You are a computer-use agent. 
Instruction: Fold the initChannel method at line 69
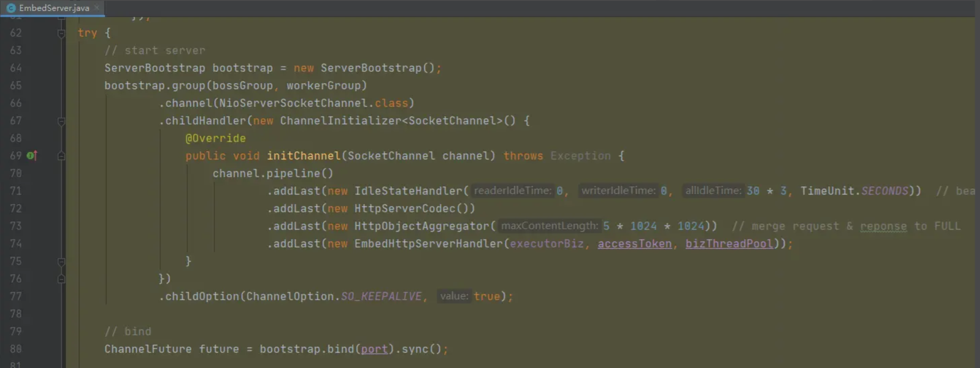pyautogui.click(x=61, y=156)
